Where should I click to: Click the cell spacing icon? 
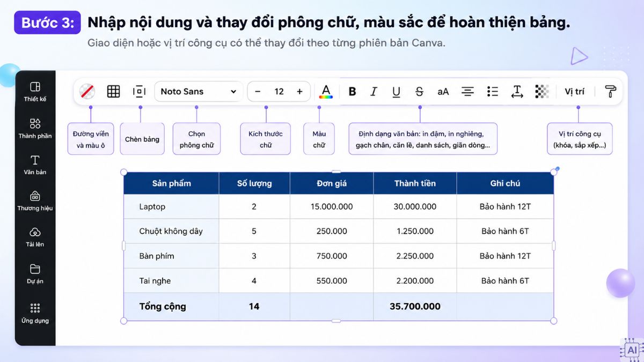tap(139, 92)
